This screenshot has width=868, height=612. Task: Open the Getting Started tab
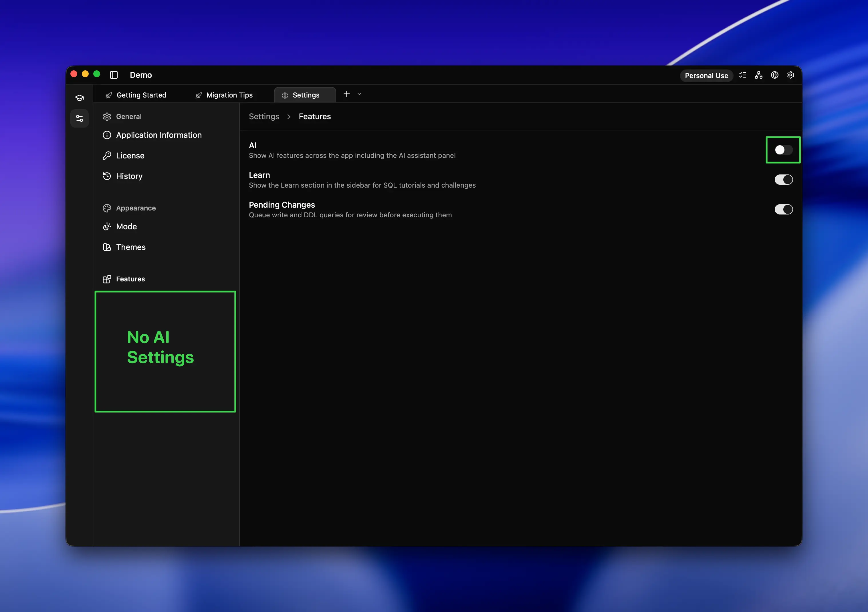click(x=141, y=95)
